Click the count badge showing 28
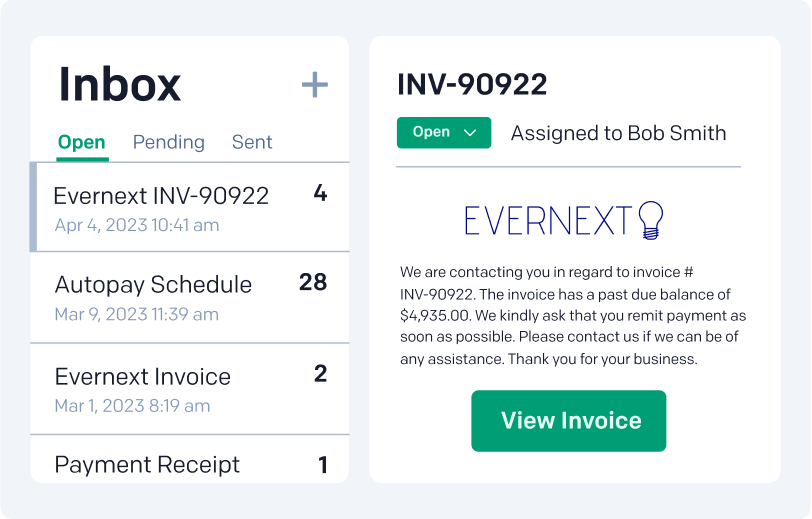This screenshot has height=519, width=812. click(313, 282)
